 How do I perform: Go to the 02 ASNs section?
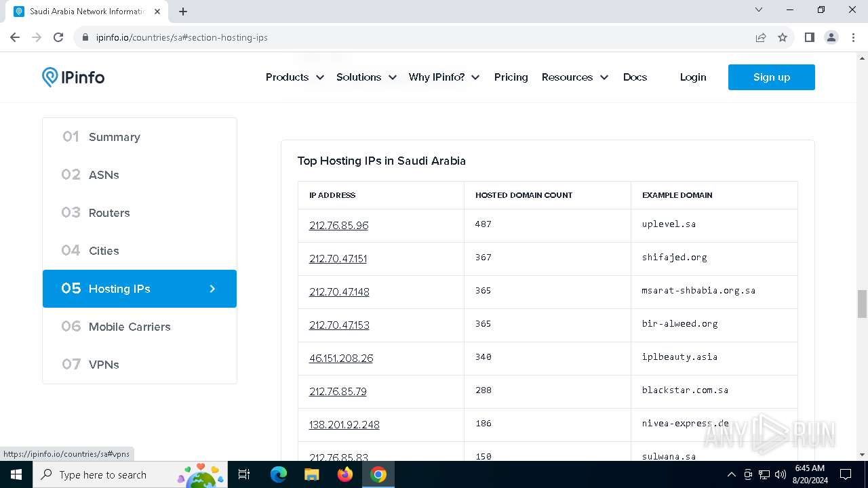[x=140, y=175]
